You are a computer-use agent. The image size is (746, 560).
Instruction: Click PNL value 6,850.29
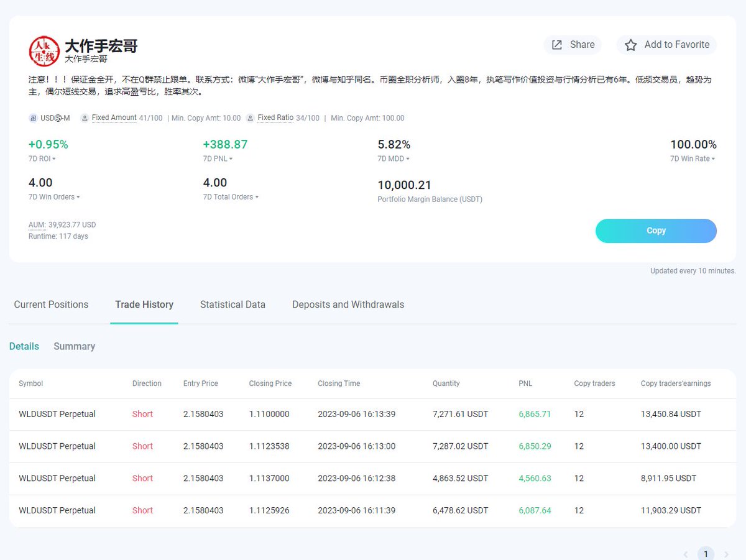535,446
